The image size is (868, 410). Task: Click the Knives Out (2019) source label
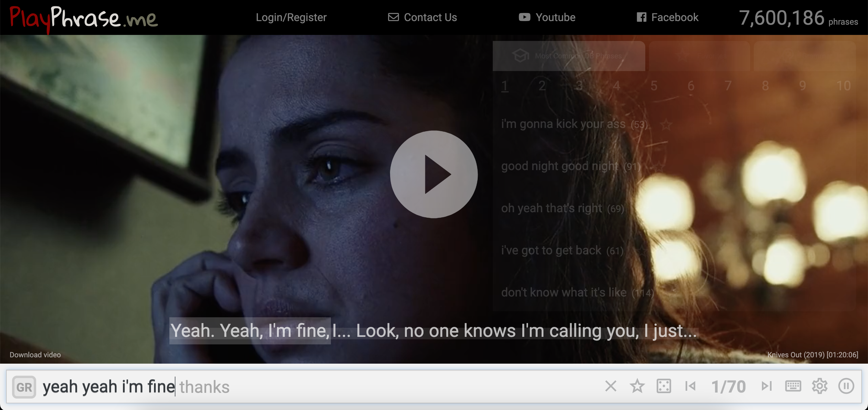813,355
